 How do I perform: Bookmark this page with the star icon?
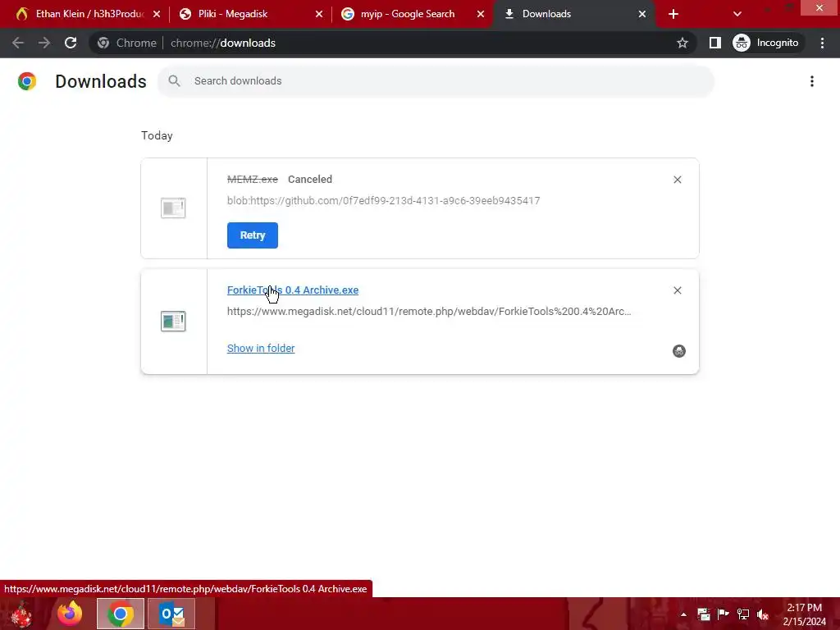click(682, 43)
